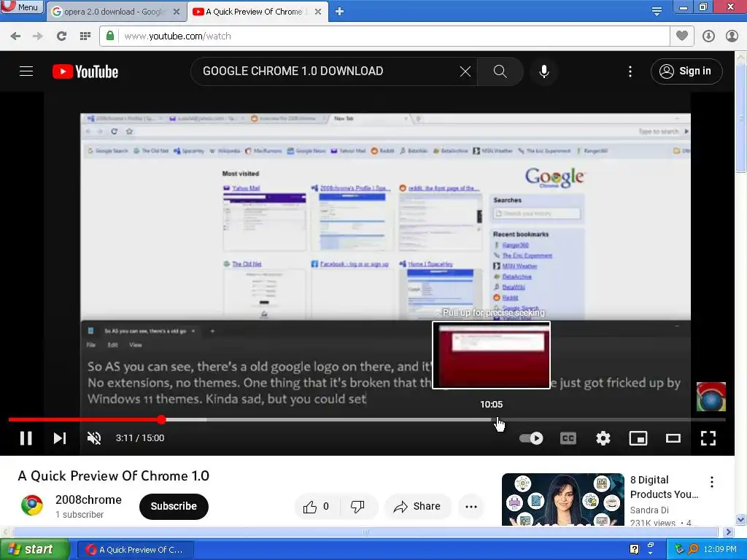The width and height of the screenshot is (747, 560).
Task: Click the 12:09 PM taskbar clock
Action: pyautogui.click(x=720, y=549)
